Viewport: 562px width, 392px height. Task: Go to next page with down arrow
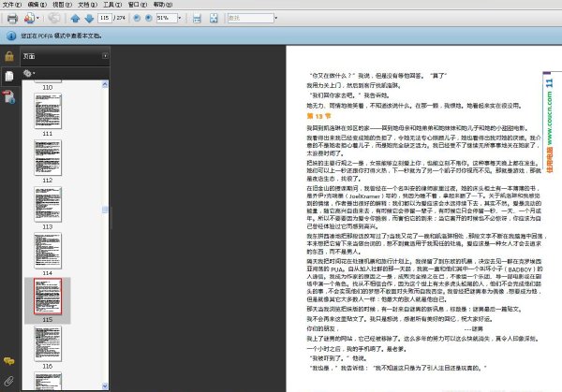coord(89,19)
